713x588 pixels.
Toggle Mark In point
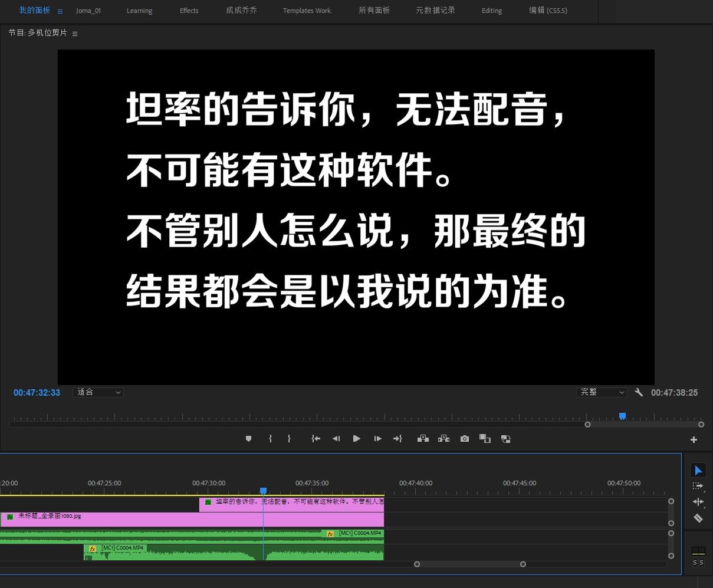[x=270, y=438]
